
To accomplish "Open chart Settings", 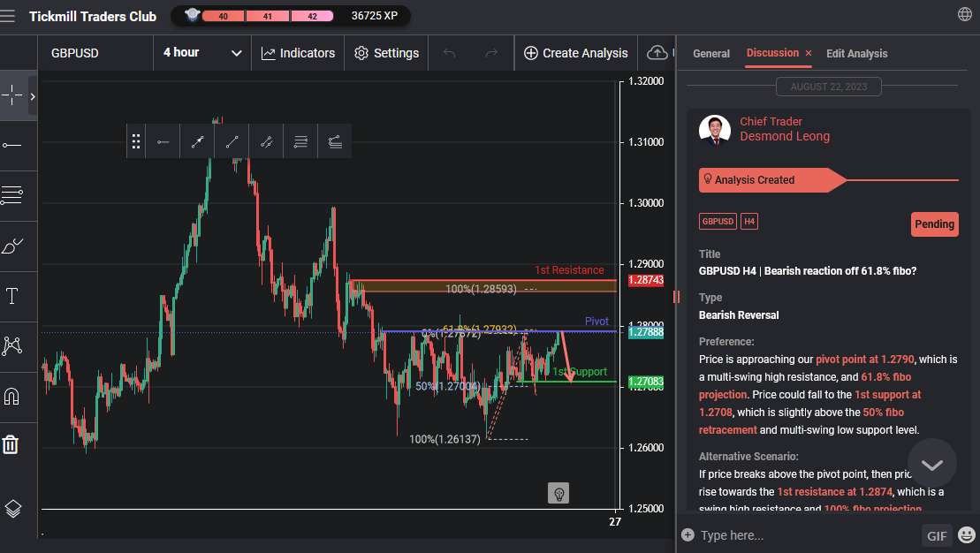I will coord(386,53).
